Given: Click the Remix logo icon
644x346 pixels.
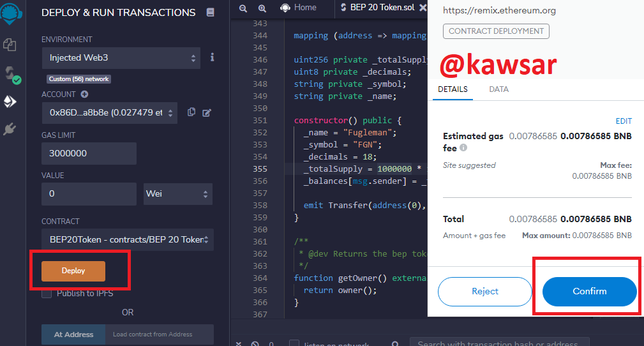Looking at the screenshot, I should tap(11, 12).
